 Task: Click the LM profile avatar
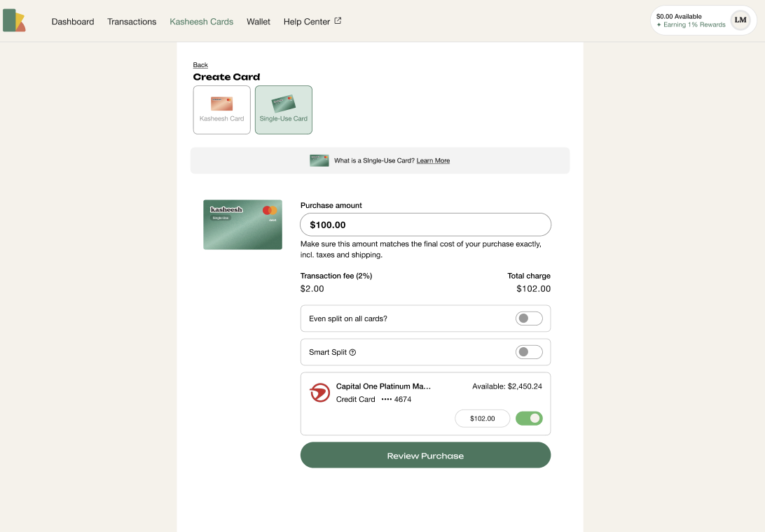point(740,20)
